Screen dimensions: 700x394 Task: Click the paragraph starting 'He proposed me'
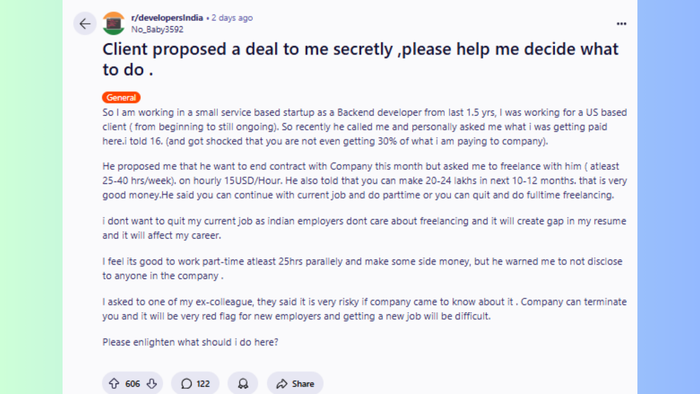point(365,181)
